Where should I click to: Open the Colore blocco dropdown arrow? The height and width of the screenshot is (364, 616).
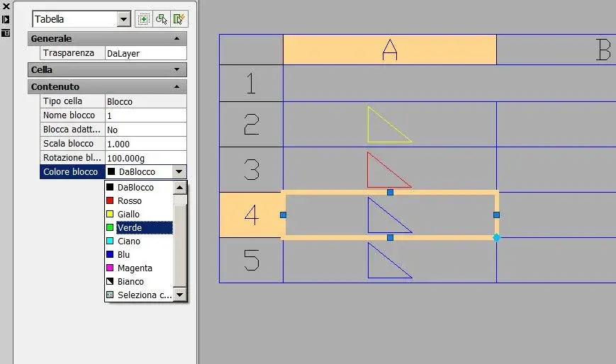(179, 172)
